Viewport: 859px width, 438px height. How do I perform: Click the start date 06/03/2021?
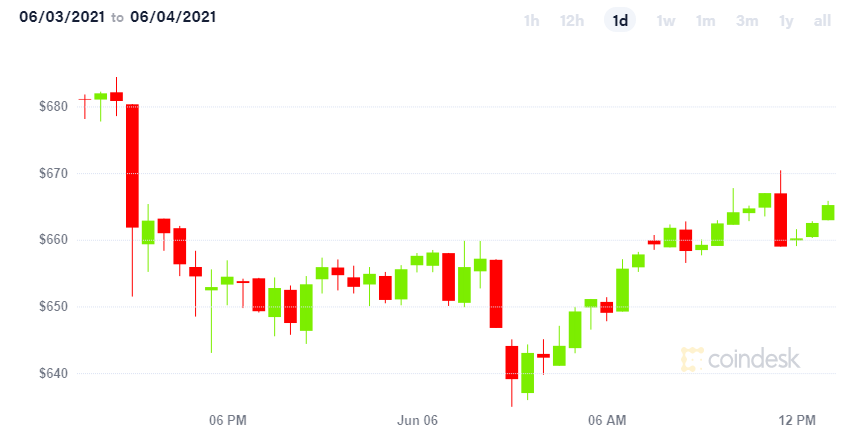point(62,17)
